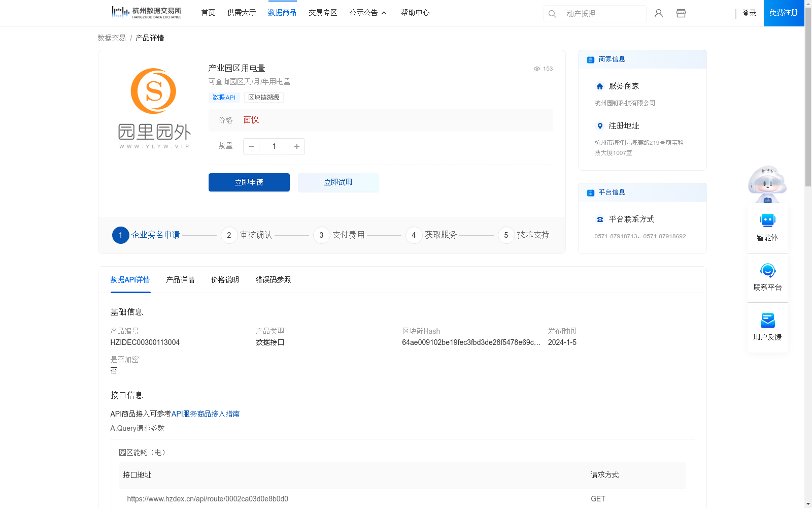The image size is (812, 508).
Task: Click the 数据交易 breadcrumb link
Action: point(112,38)
